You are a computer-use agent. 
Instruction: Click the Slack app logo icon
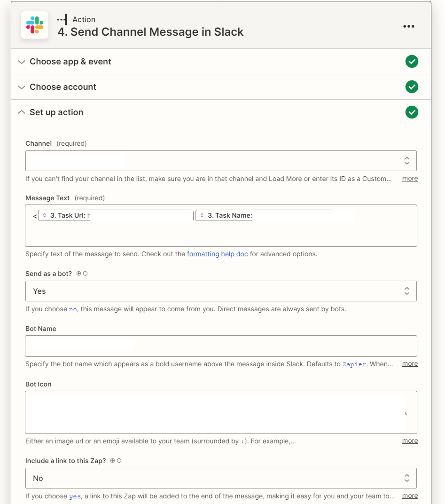click(35, 25)
